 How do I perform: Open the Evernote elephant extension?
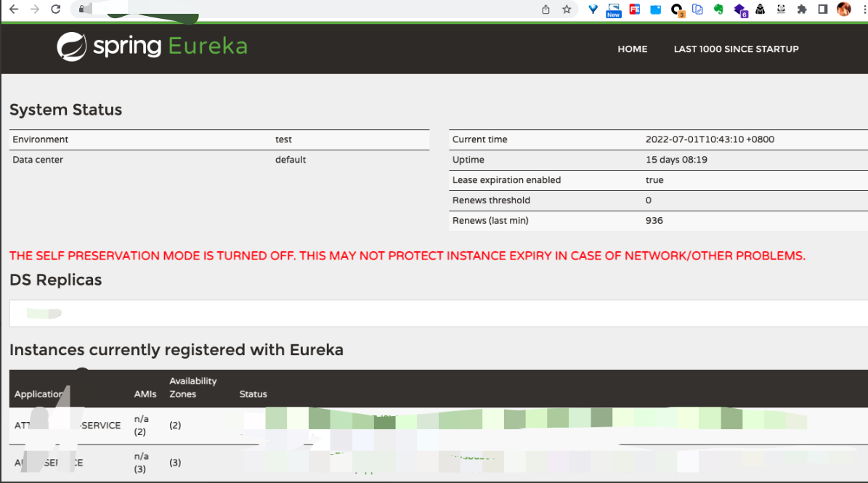718,9
